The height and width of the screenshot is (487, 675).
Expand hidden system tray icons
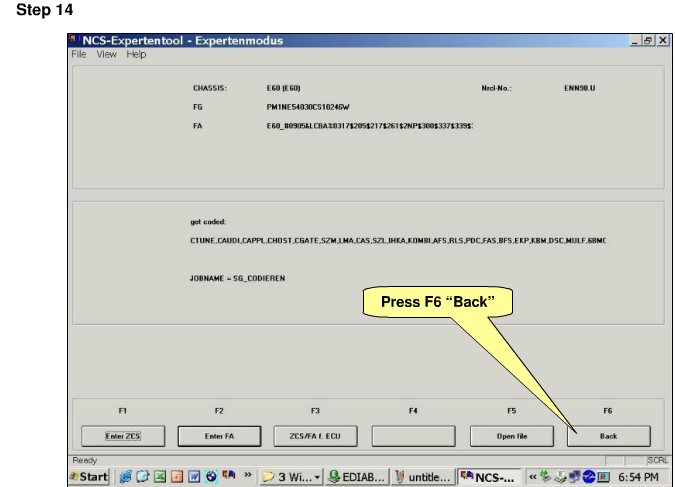tap(533, 477)
